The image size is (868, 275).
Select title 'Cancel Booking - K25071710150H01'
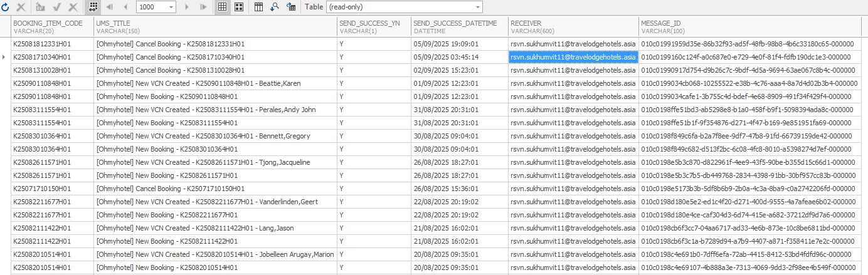point(216,189)
